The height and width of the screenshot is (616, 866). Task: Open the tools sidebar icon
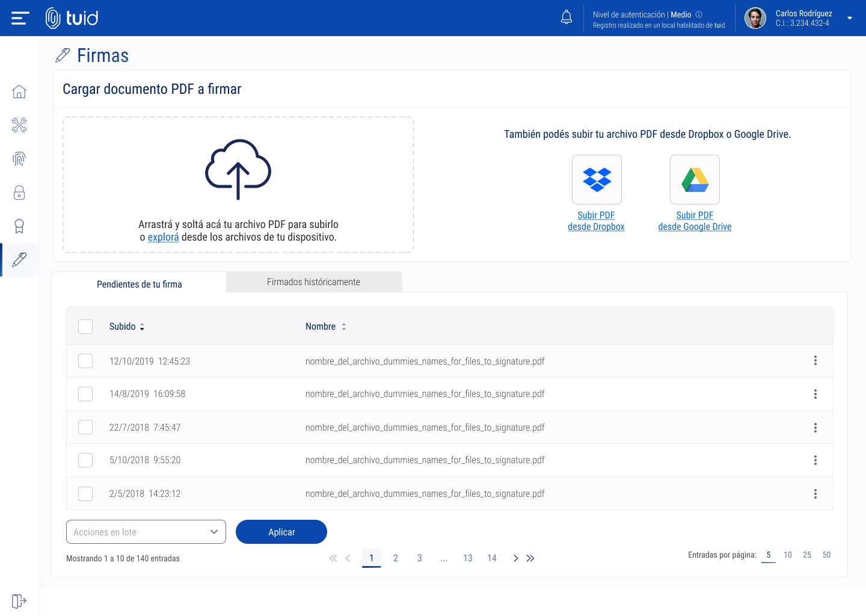tap(19, 125)
